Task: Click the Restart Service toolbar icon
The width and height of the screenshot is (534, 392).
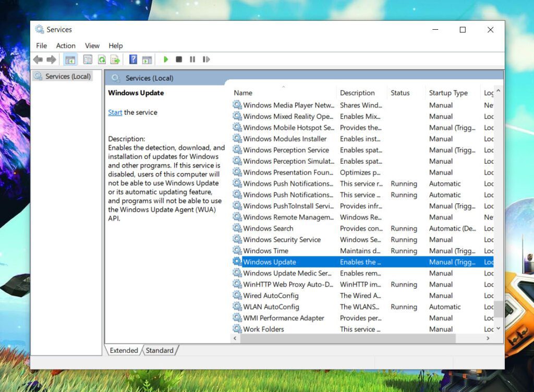Action: [x=206, y=59]
